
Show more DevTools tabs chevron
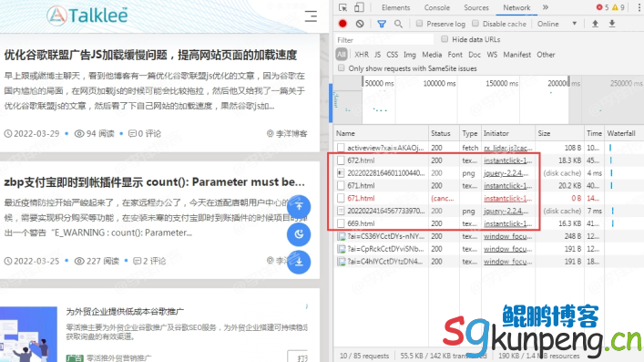(x=546, y=7)
